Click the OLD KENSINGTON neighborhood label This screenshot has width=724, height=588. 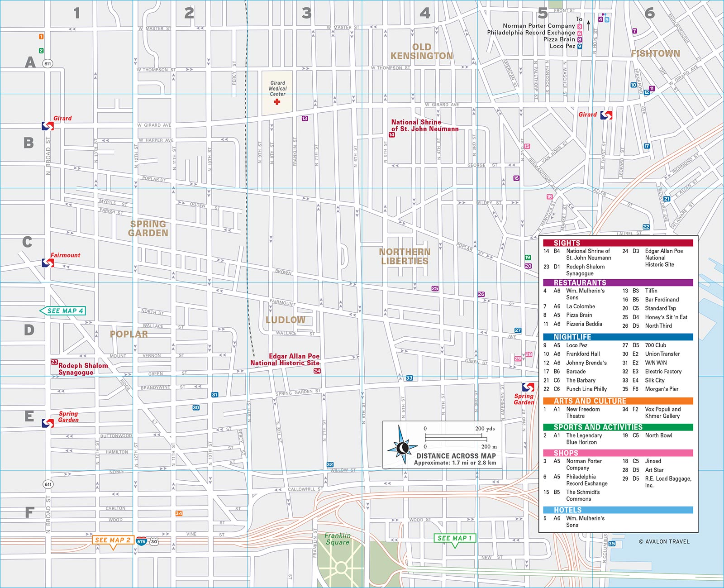pyautogui.click(x=422, y=52)
